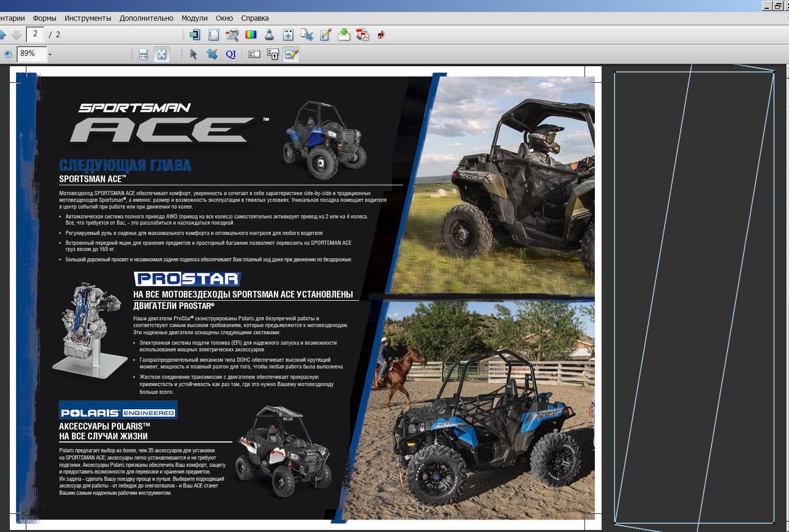Select the TouchUp Text tool icon
The height and width of the screenshot is (532, 789).
pos(254,54)
